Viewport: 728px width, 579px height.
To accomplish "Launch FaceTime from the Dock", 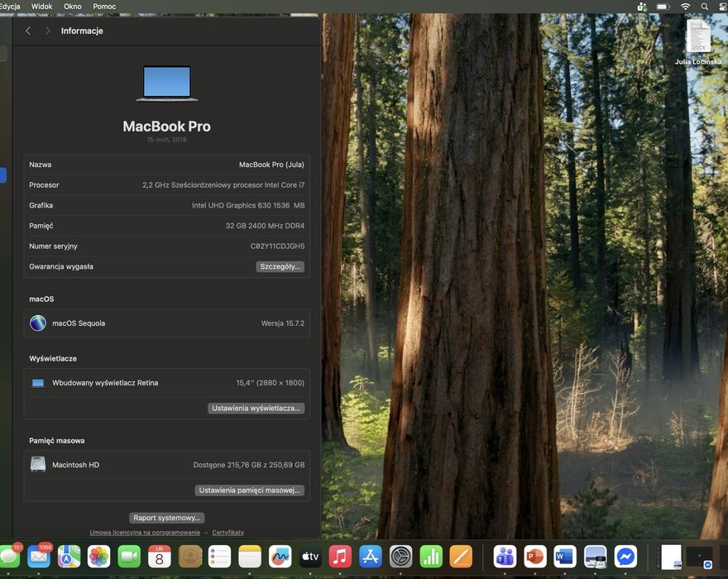I will click(129, 556).
